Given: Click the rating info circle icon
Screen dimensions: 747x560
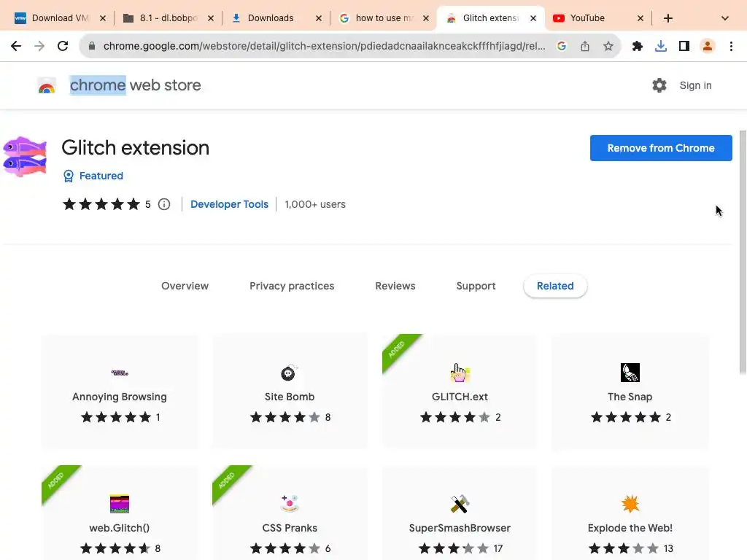Looking at the screenshot, I should [164, 204].
